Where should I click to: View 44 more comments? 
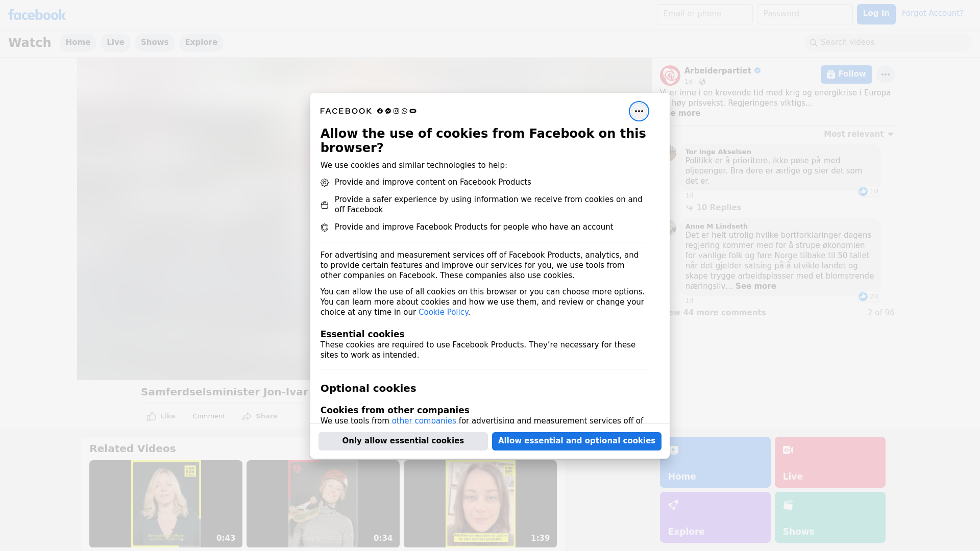point(717,313)
